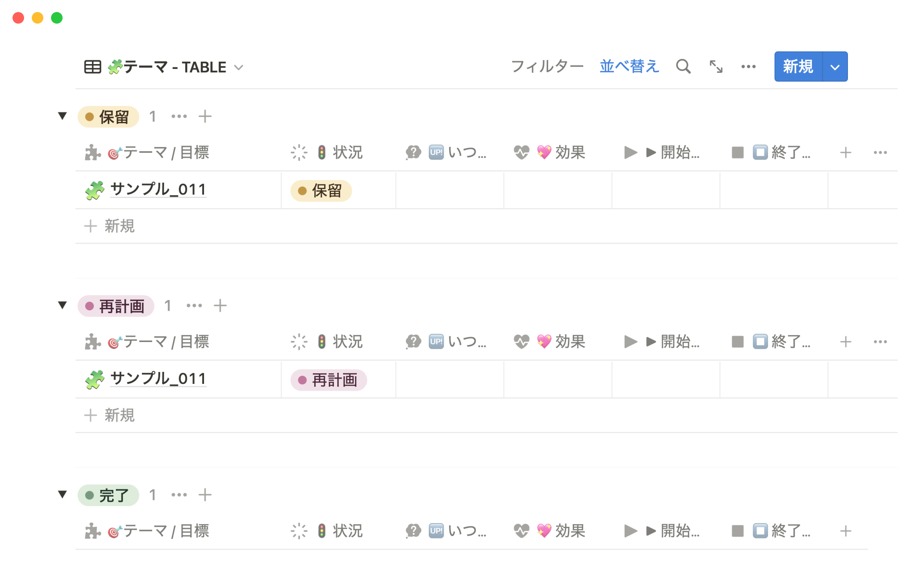Open サンプル_011 in the 再計画 group
924x578 pixels.
pyautogui.click(x=158, y=379)
